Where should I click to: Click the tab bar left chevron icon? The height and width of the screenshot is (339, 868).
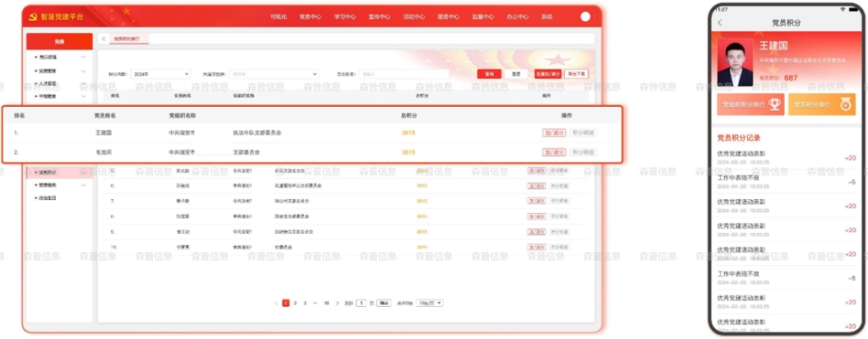[103, 39]
